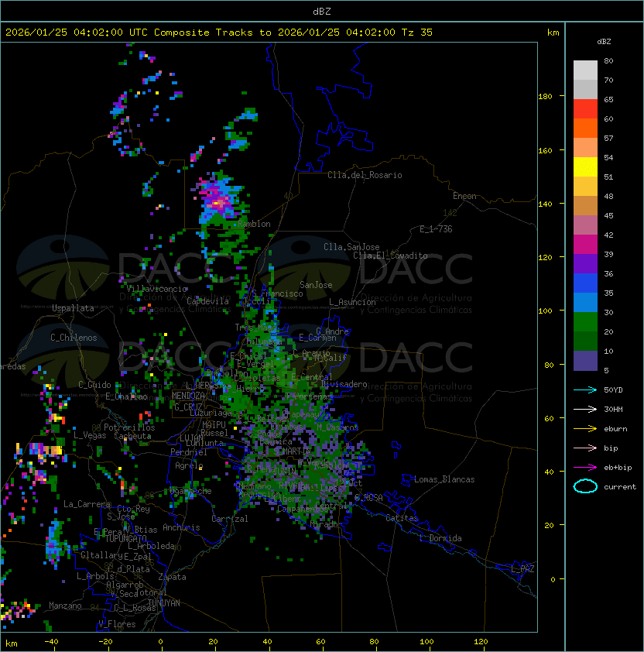
Task: Select the purple 39 dBZ swatch
Action: coord(585,263)
